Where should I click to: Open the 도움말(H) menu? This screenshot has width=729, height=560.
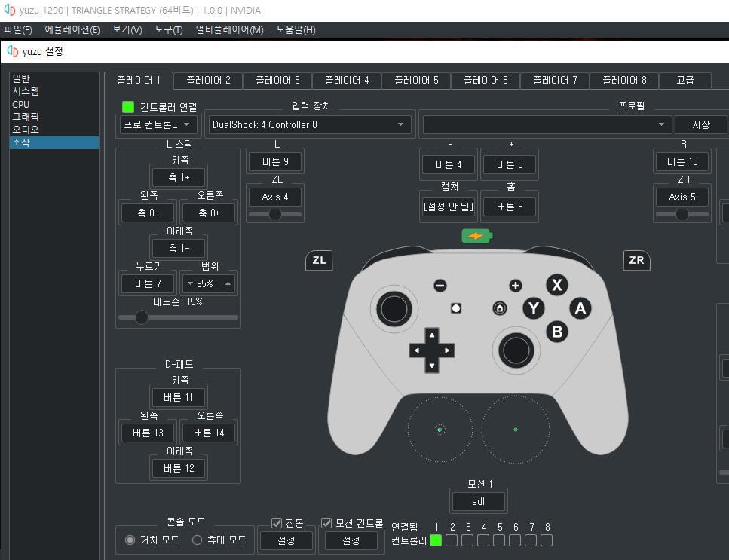tap(296, 29)
